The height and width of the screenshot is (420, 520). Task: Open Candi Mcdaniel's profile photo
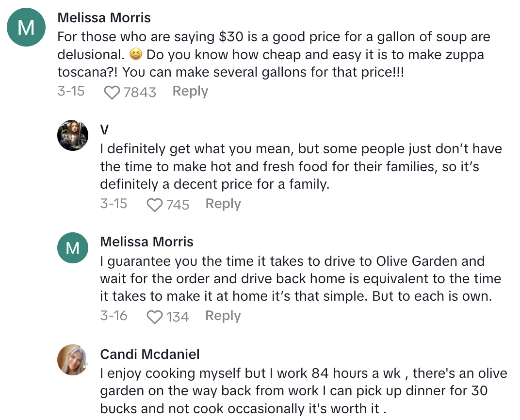tap(73, 359)
